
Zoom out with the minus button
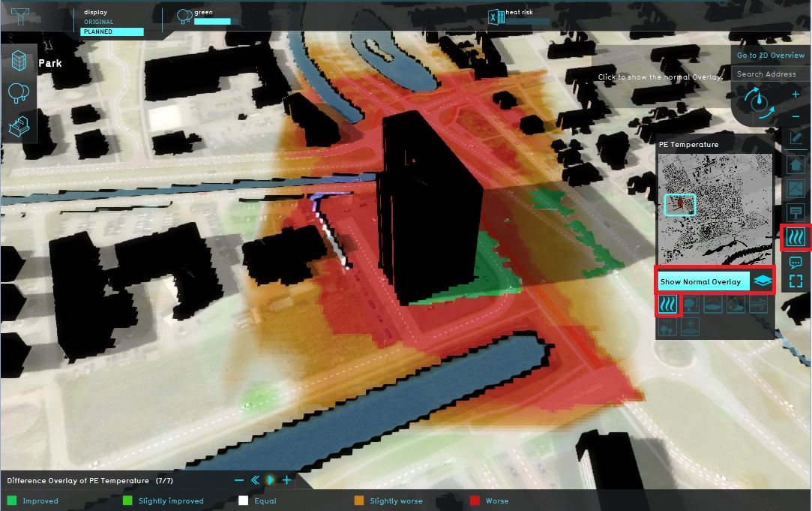[x=796, y=117]
